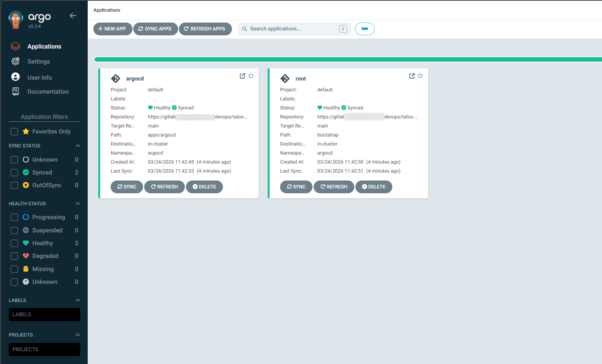This screenshot has height=364, width=602.
Task: Click the Documentation book icon
Action: pyautogui.click(x=15, y=91)
